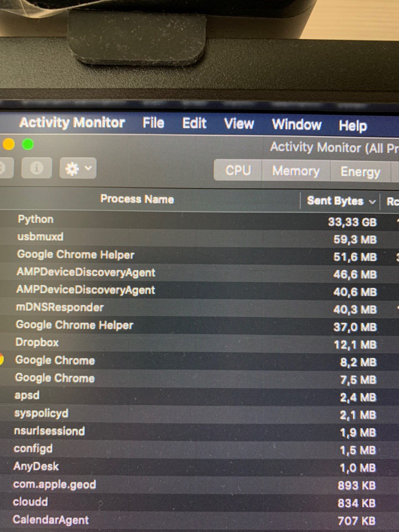Viewport: 399px width, 532px height.
Task: Switch to the CPU tab
Action: pos(238,171)
